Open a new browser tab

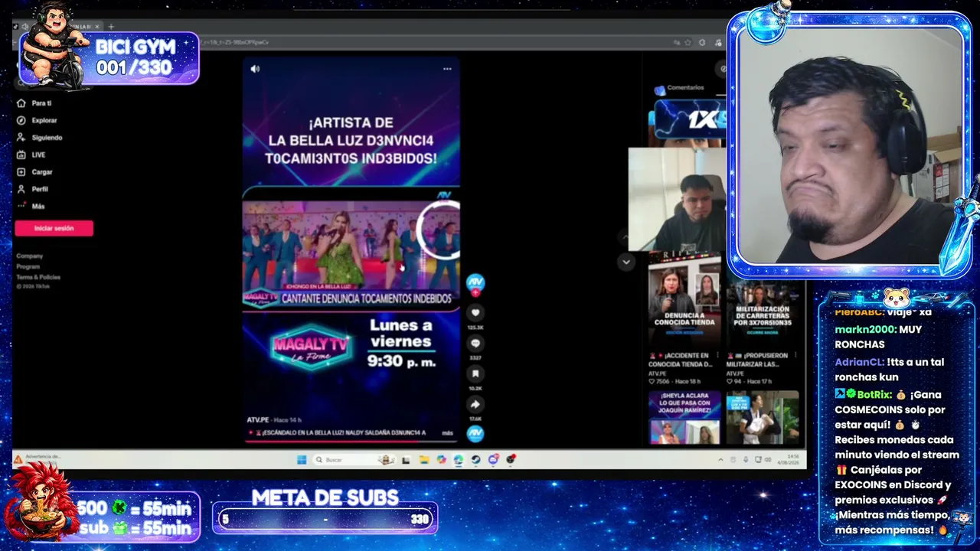pyautogui.click(x=111, y=27)
